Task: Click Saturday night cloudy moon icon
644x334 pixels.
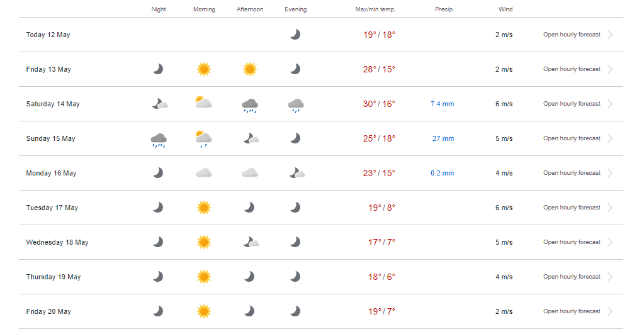Action: point(160,104)
